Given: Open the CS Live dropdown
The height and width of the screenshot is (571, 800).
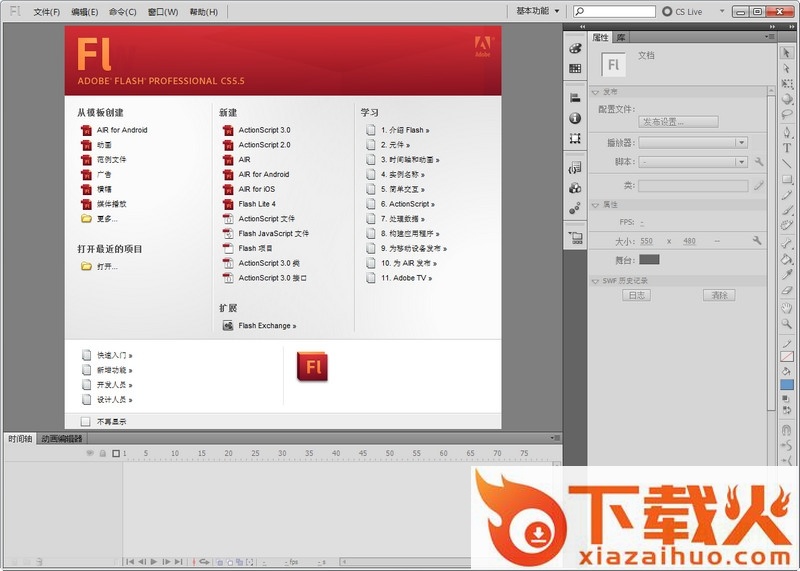Looking at the screenshot, I should 722,11.
